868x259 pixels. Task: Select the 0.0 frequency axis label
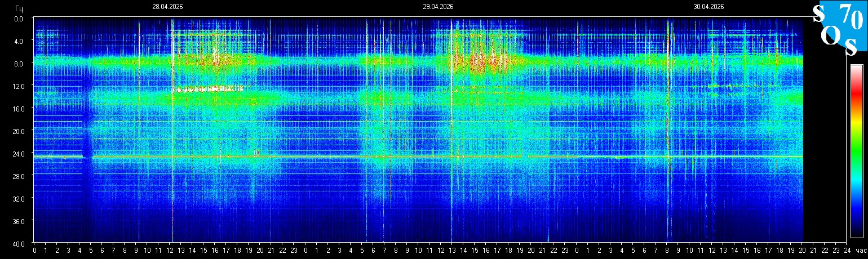coord(19,19)
